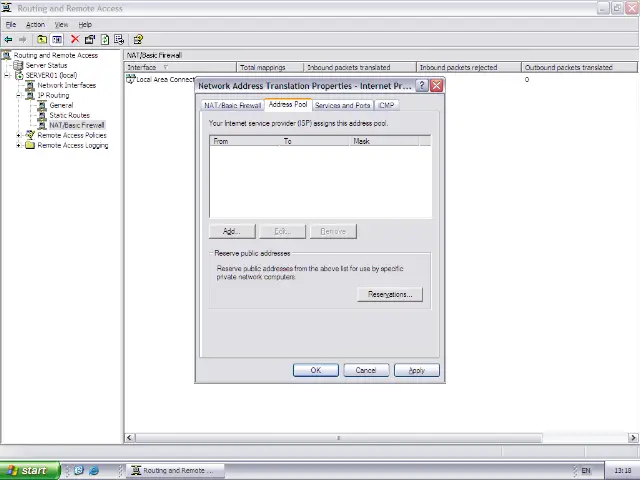Click the Mask column header in address list
This screenshot has height=480, width=640.
point(384,141)
